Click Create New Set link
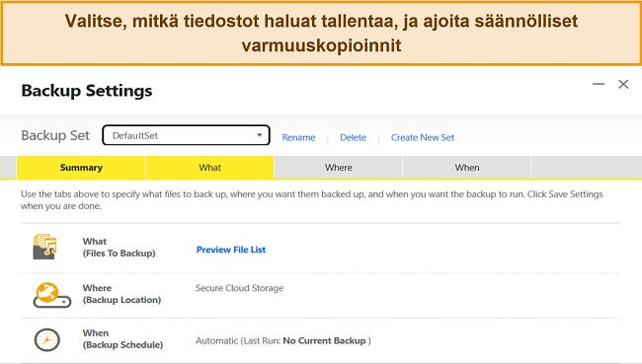Viewport: 642px width, 364px height. (x=423, y=138)
